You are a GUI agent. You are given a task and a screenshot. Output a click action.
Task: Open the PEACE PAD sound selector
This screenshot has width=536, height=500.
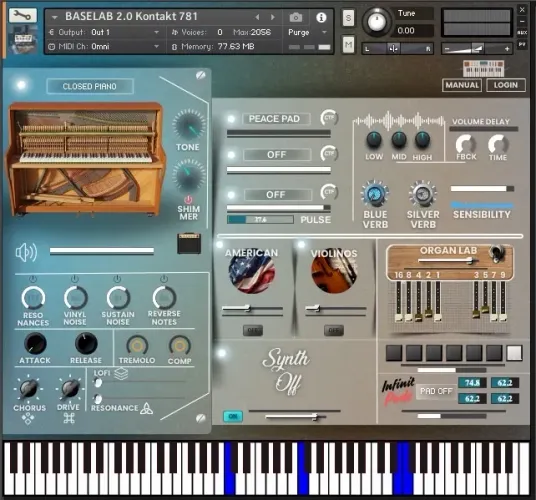276,119
